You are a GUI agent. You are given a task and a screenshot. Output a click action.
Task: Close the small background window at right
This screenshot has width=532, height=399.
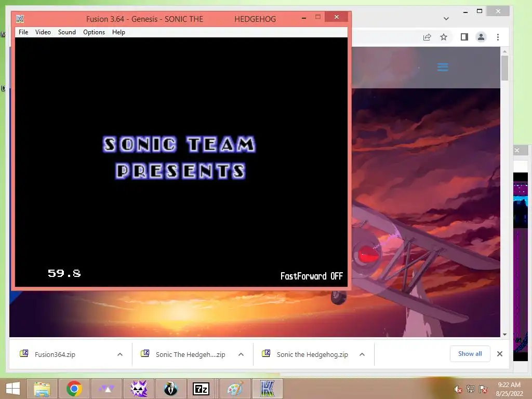click(x=517, y=150)
